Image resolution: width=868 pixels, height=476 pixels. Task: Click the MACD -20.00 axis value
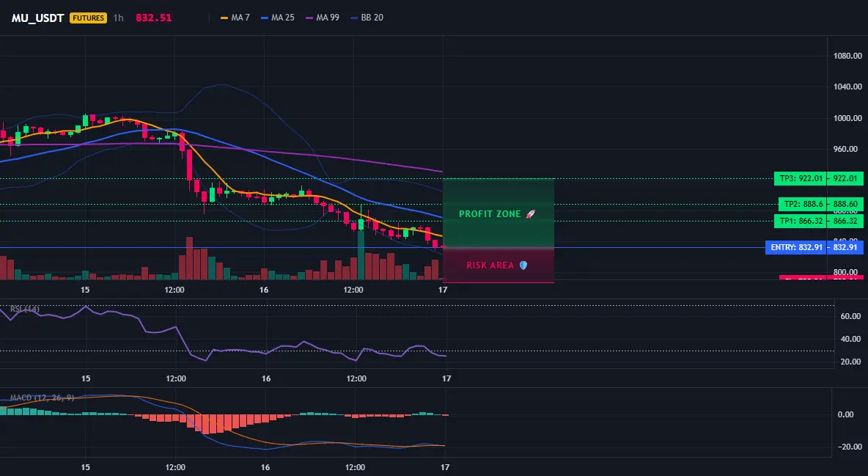(x=849, y=447)
